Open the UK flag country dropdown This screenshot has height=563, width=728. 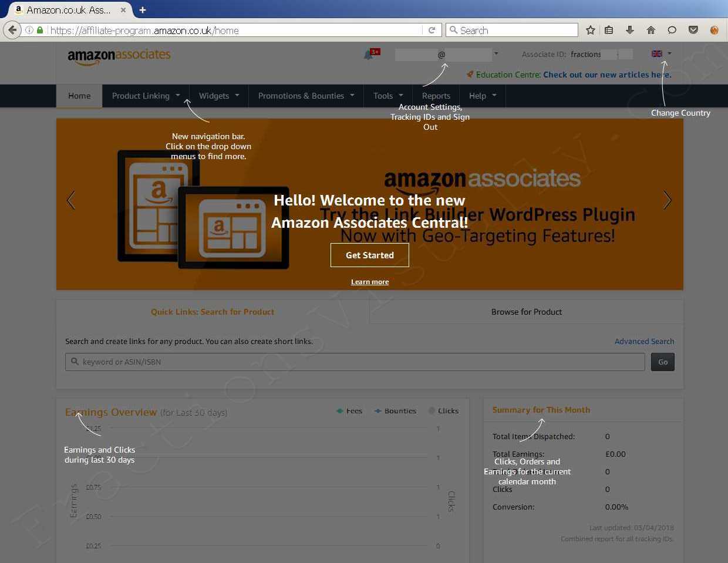(661, 54)
